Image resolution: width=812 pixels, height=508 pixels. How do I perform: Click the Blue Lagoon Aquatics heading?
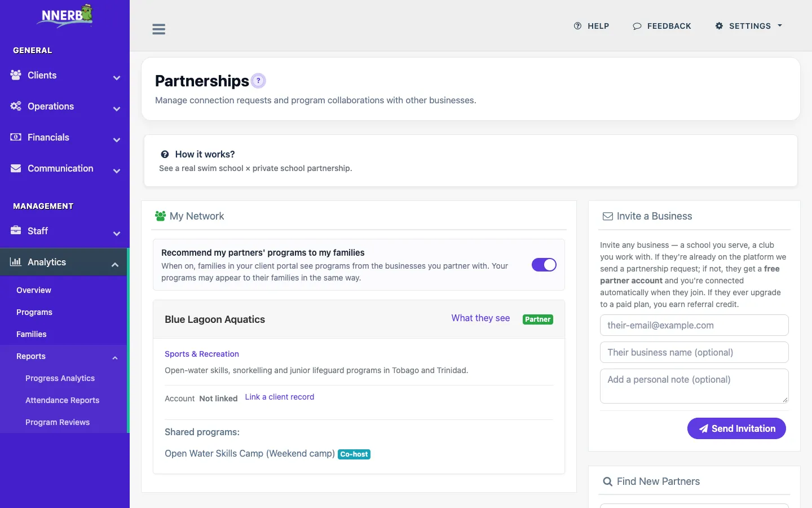point(215,319)
